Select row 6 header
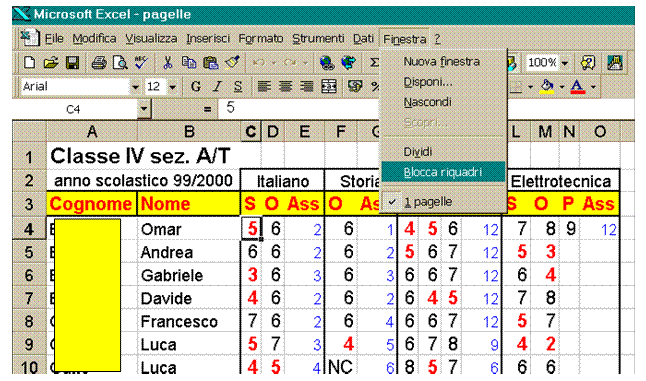Viewport: 646px width, 381px height. (29, 275)
